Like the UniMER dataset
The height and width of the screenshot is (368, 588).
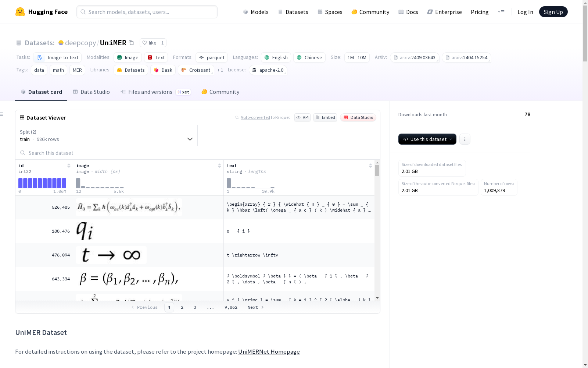pos(149,43)
